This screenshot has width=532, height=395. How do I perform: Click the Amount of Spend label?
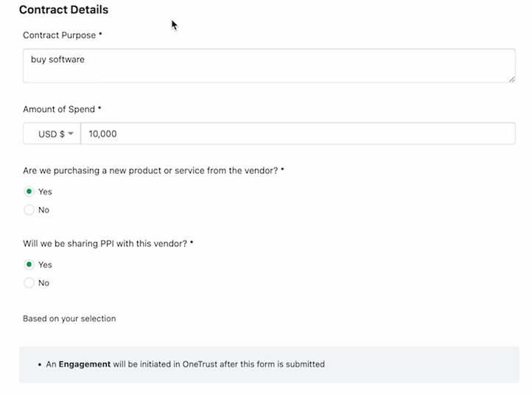tap(62, 109)
